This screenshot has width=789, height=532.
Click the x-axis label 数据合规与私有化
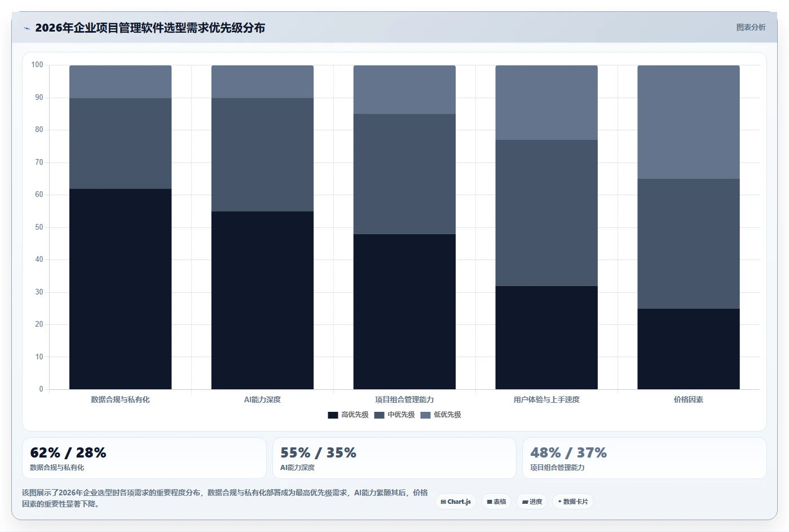120,399
